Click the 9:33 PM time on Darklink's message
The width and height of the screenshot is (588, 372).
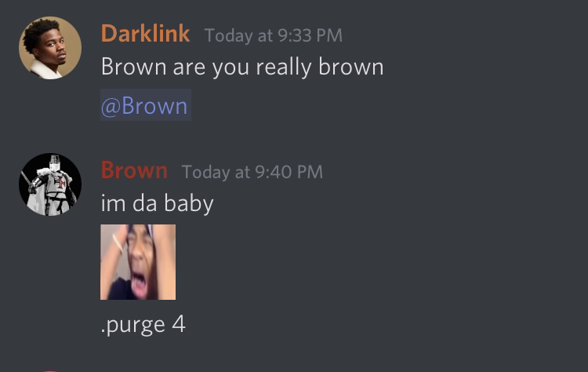[310, 35]
